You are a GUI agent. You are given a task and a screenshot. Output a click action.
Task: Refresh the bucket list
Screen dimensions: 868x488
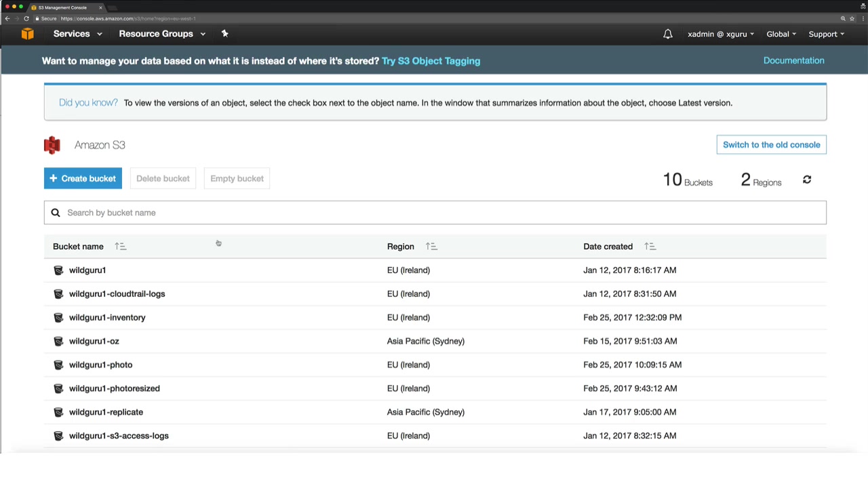(x=807, y=180)
